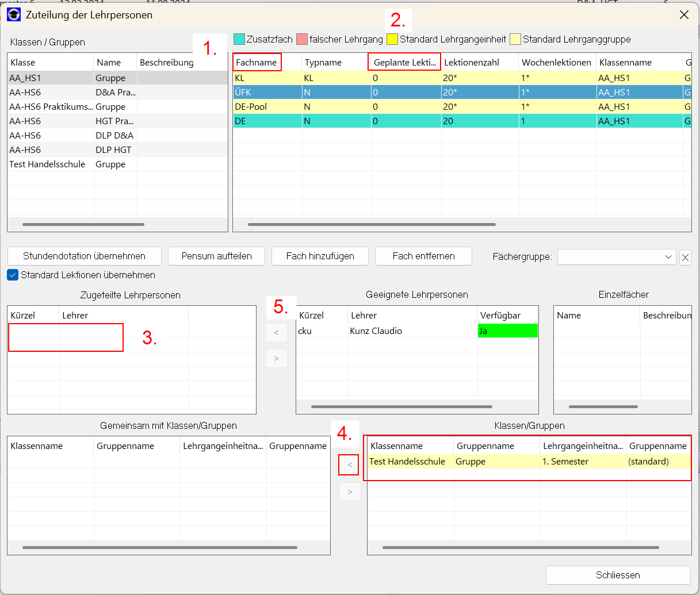Click the left arrow next to Geeignete Lehrpersonen

coord(276,332)
